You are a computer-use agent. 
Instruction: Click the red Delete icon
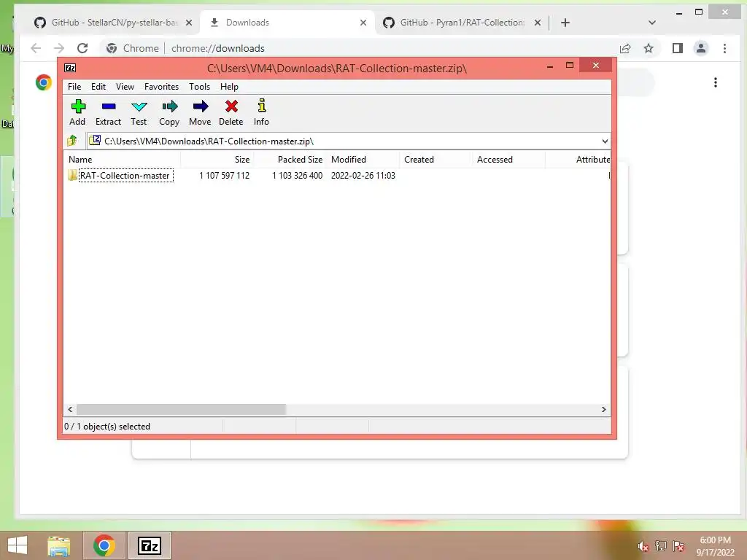231,106
